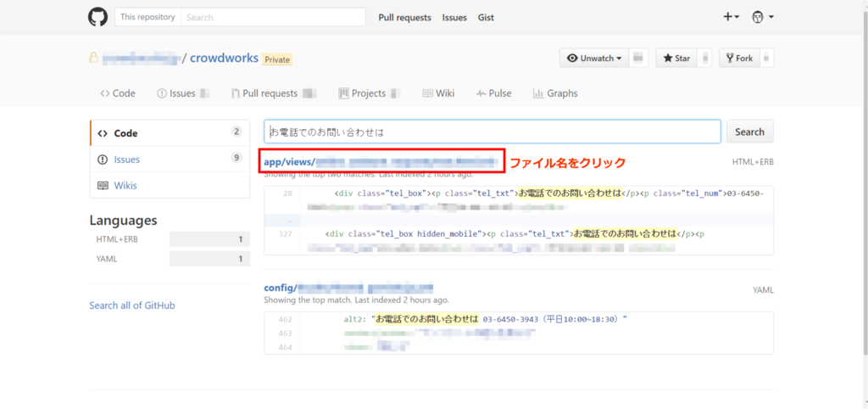
Task: Click the "This repository" search scope label
Action: pos(147,17)
